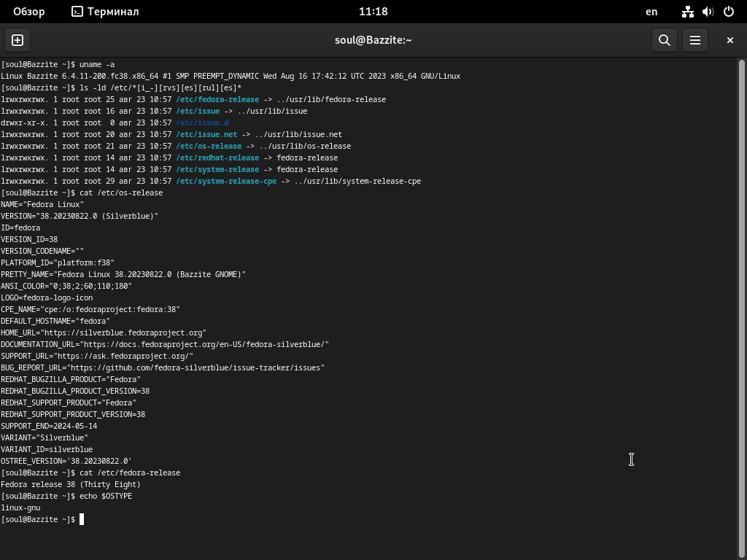Click the /etc/system-release -> fedora-release entry
This screenshot has width=747, height=560.
257,169
